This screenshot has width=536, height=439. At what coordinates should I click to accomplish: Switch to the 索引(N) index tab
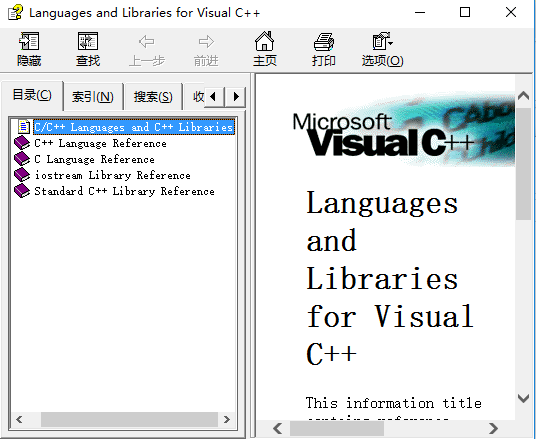pyautogui.click(x=93, y=97)
